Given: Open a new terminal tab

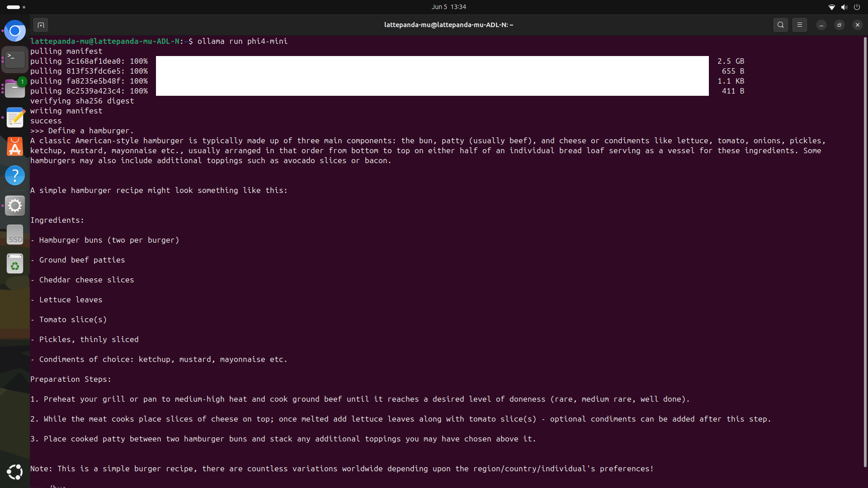Looking at the screenshot, I should 41,25.
